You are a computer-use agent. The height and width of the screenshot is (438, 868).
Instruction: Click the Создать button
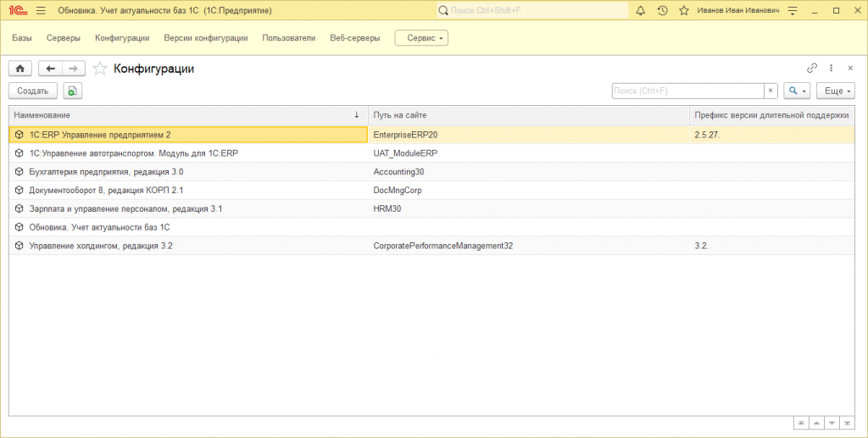[33, 91]
